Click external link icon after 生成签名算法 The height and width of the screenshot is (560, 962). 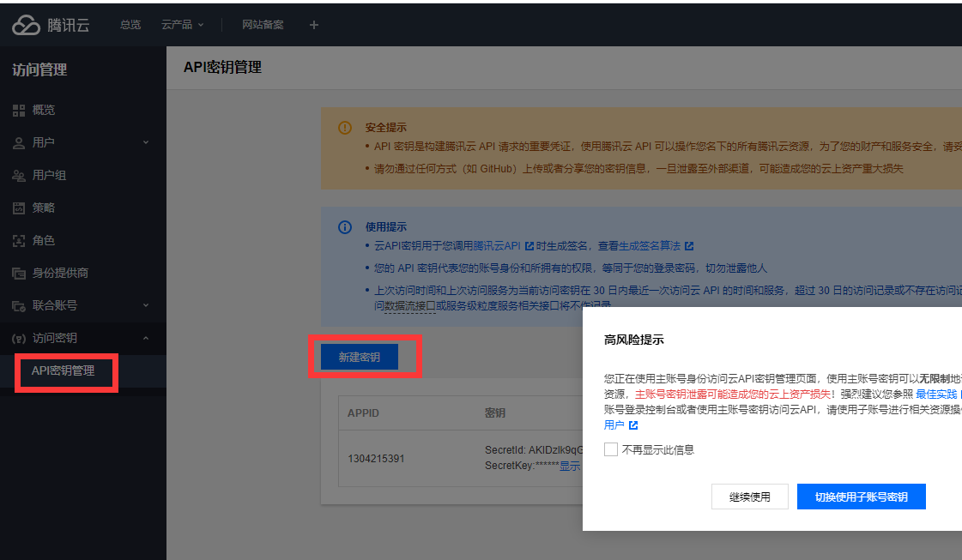tap(689, 246)
